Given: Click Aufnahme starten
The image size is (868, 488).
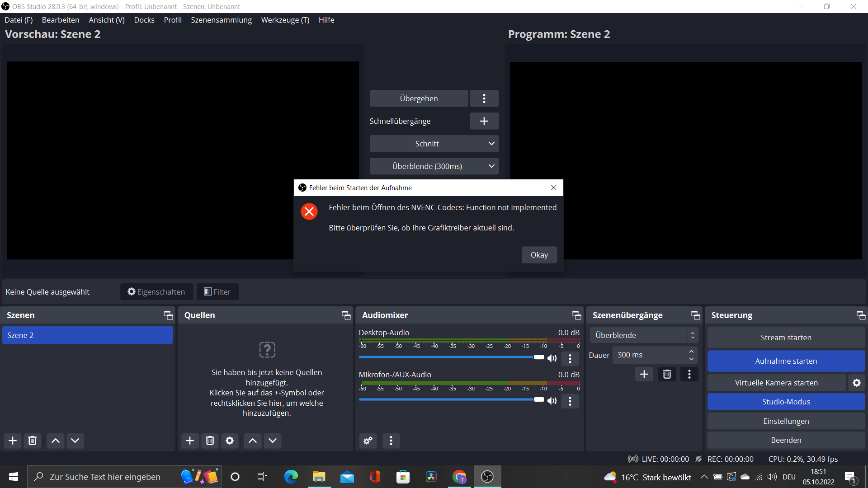Looking at the screenshot, I should [x=786, y=361].
